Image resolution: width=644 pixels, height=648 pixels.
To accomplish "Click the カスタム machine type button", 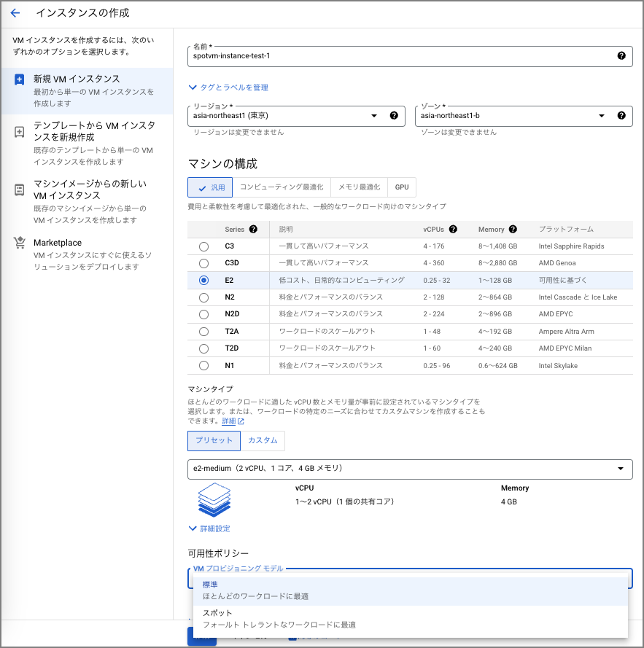I will 263,440.
